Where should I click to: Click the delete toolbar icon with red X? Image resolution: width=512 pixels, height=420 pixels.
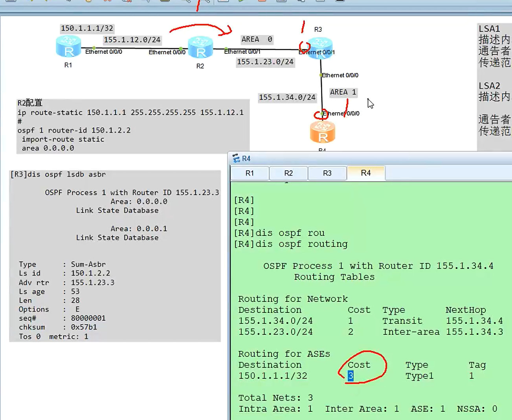(106, 2)
